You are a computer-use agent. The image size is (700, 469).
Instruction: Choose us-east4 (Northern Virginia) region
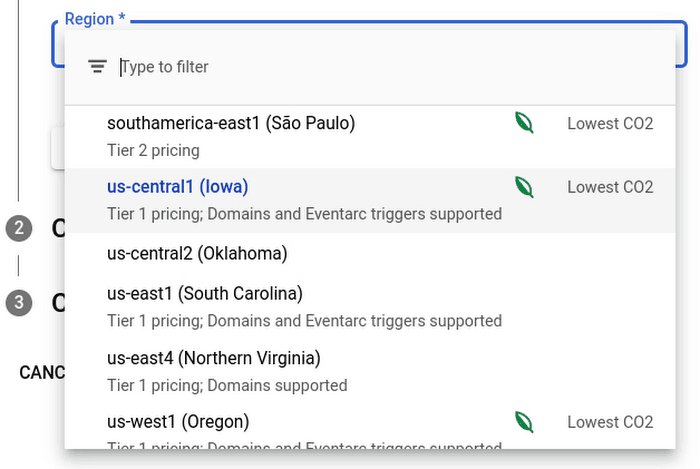tap(214, 358)
